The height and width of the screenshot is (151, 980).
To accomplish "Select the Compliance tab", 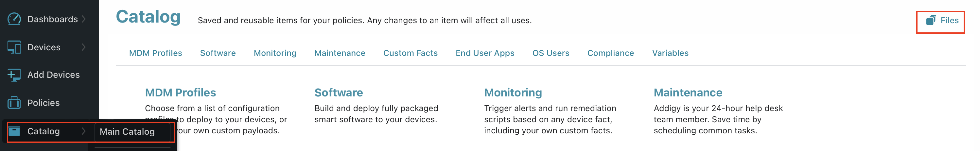I will click(611, 53).
